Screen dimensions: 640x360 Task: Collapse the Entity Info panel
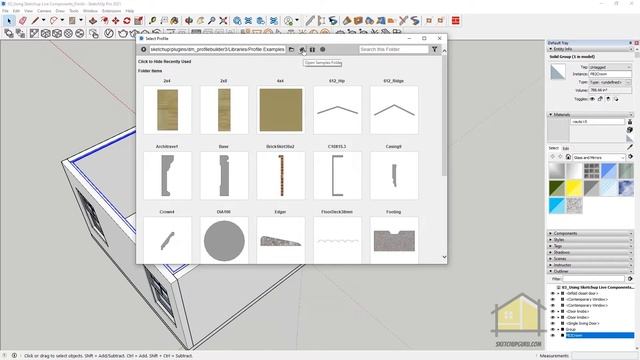(590, 49)
